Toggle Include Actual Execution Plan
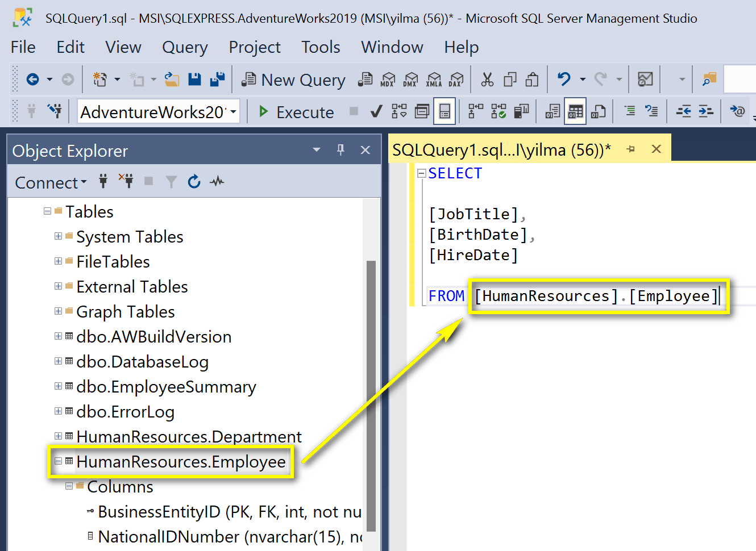Image resolution: width=756 pixels, height=551 pixels. pos(476,111)
